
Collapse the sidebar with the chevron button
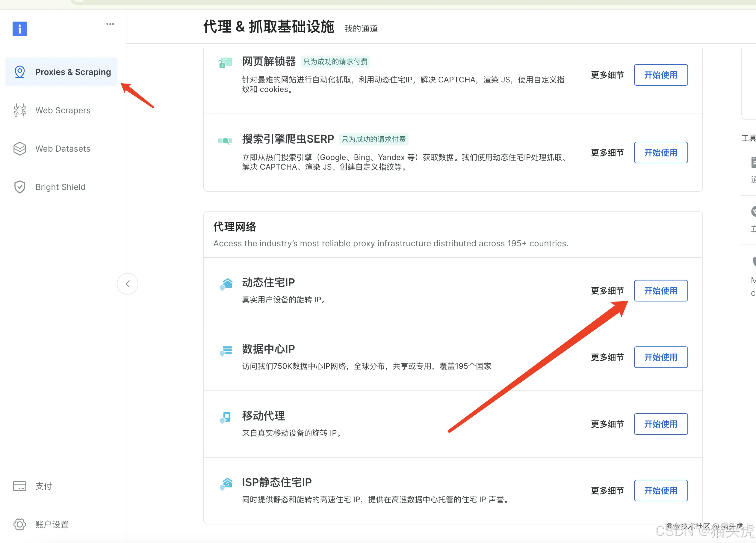[x=127, y=283]
